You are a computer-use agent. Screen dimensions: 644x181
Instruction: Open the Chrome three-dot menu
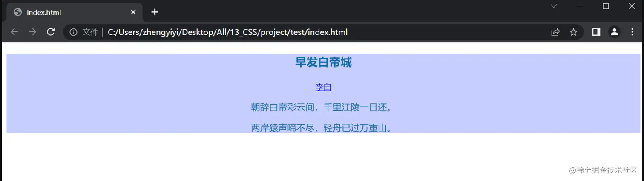tap(632, 32)
